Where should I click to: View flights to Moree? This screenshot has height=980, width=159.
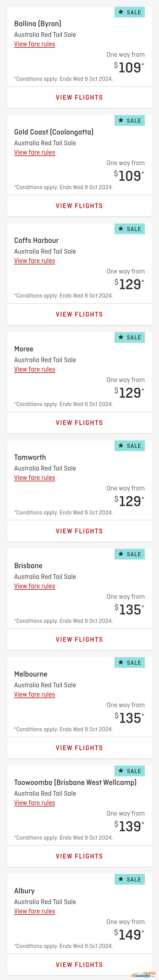[x=79, y=423]
